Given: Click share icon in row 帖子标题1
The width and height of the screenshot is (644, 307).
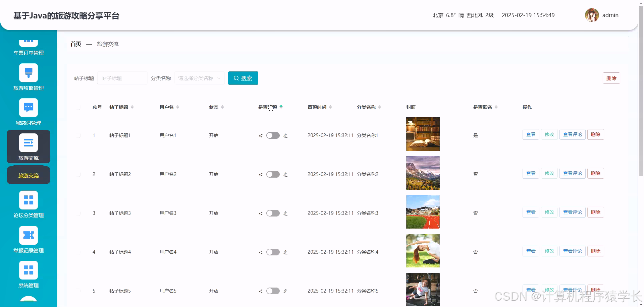Looking at the screenshot, I should tap(261, 136).
